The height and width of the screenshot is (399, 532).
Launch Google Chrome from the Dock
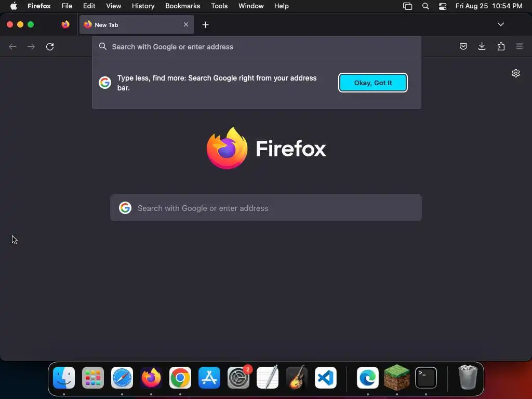coord(180,378)
